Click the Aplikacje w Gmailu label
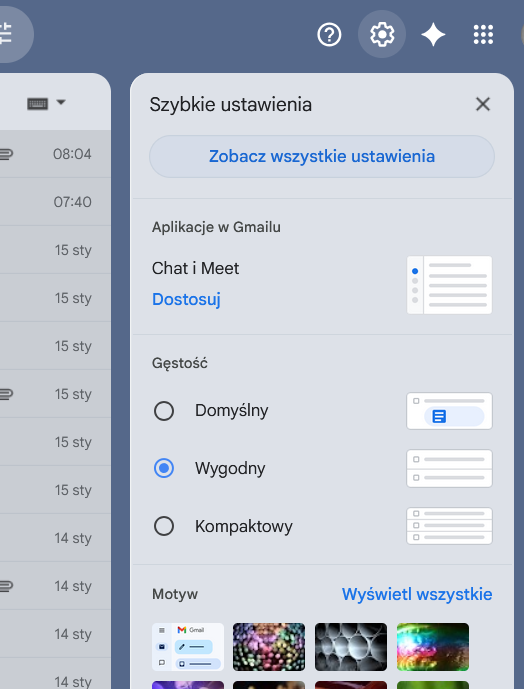Viewport: 524px width, 689px height. (216, 227)
